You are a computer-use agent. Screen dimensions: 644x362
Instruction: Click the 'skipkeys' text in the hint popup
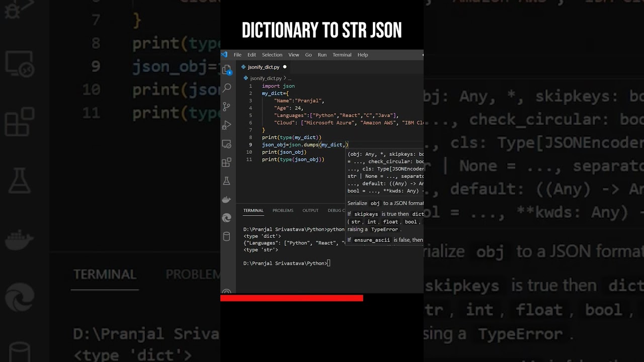(366, 214)
